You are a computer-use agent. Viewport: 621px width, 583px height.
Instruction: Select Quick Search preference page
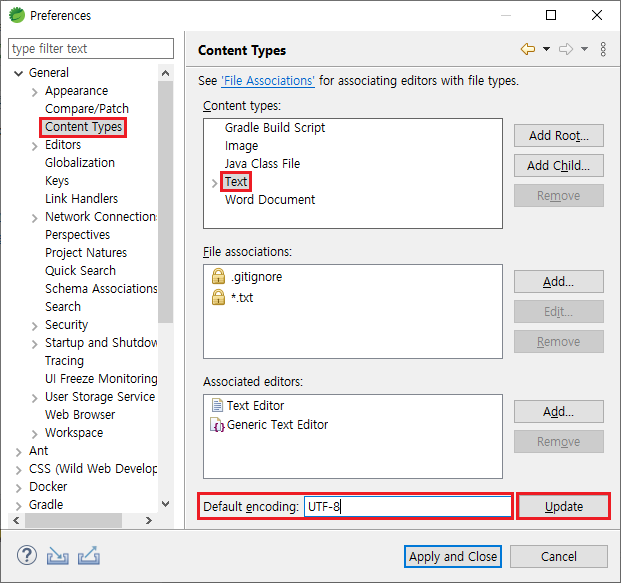[80, 271]
